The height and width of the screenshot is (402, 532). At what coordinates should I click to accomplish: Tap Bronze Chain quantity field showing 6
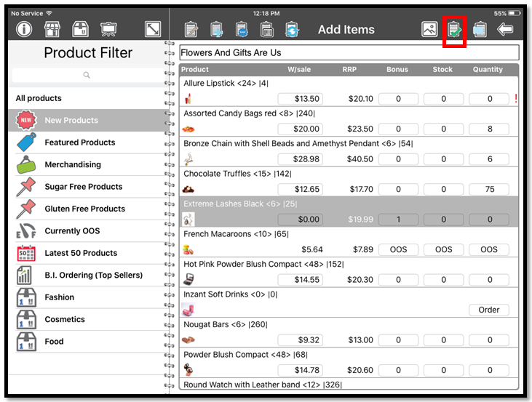(489, 159)
